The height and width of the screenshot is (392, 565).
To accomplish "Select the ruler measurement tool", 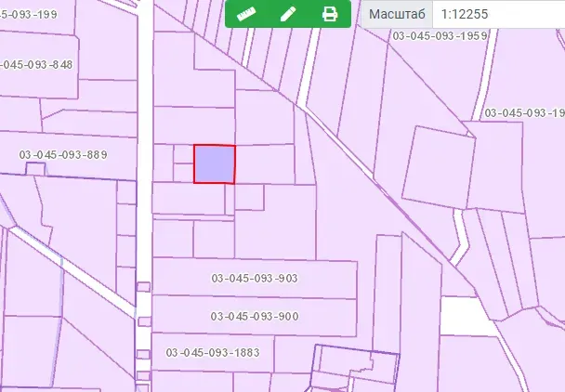I will (246, 14).
